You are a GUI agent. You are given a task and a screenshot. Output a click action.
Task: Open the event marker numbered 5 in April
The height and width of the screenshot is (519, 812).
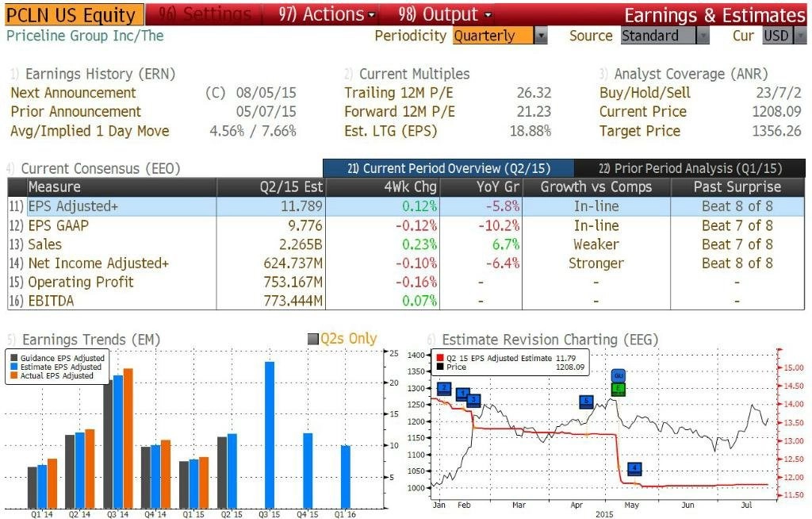click(x=586, y=402)
